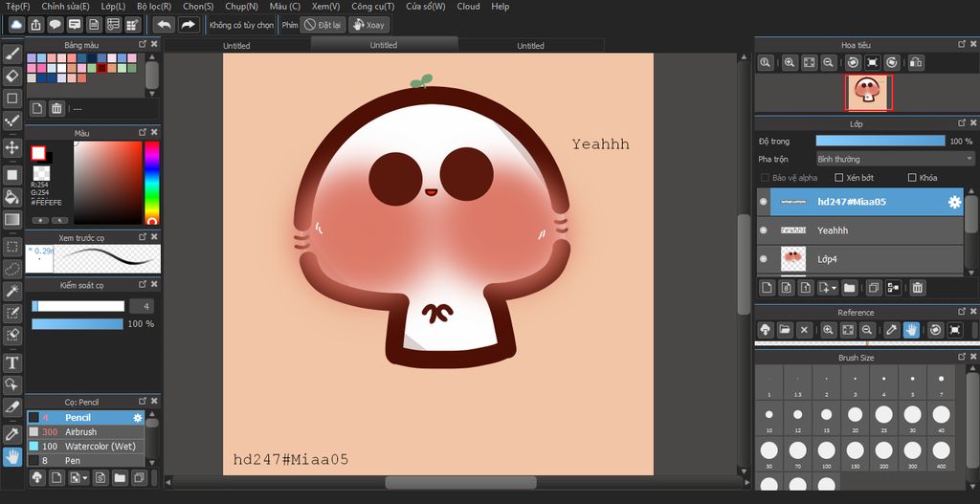Select the Gradient tool
Image resolution: width=980 pixels, height=504 pixels.
coord(11,219)
